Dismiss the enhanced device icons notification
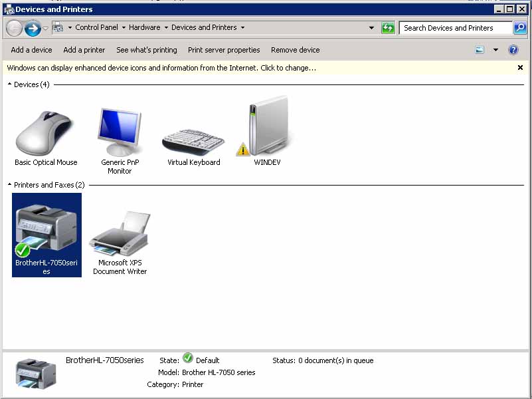532x399 pixels. pos(520,67)
